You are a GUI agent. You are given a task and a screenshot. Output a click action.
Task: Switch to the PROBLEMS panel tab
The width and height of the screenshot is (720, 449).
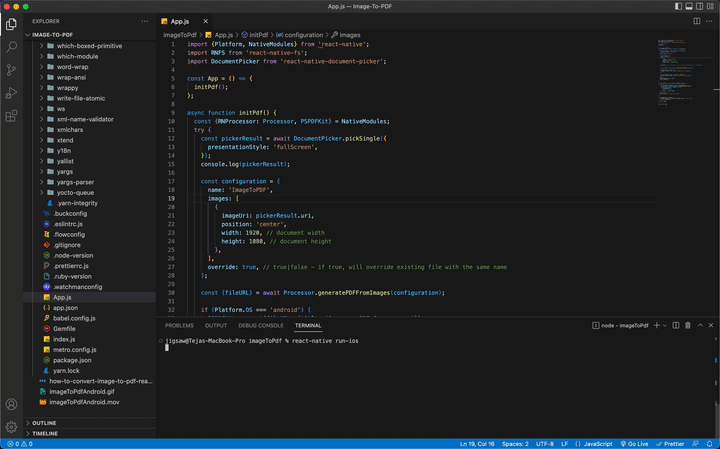pos(179,326)
